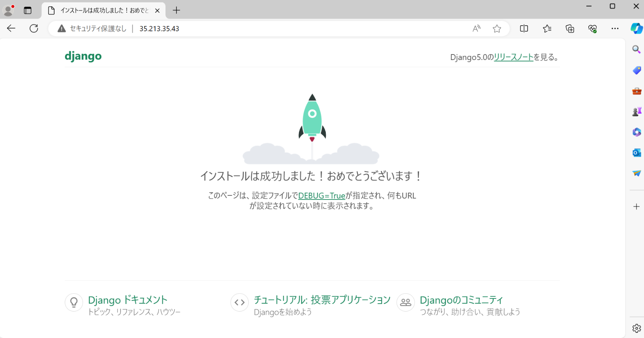Open sidebar Search magnifier icon
The height and width of the screenshot is (338, 644).
[x=636, y=49]
